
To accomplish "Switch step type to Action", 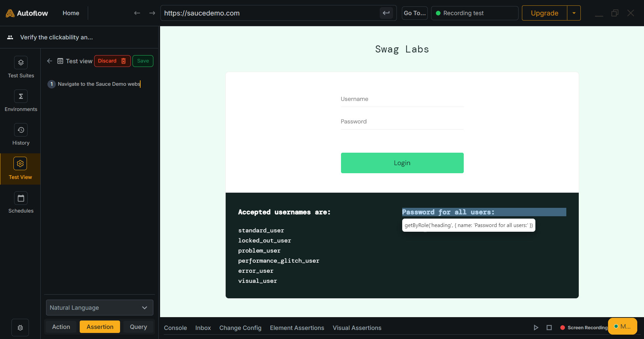I will pos(61,327).
